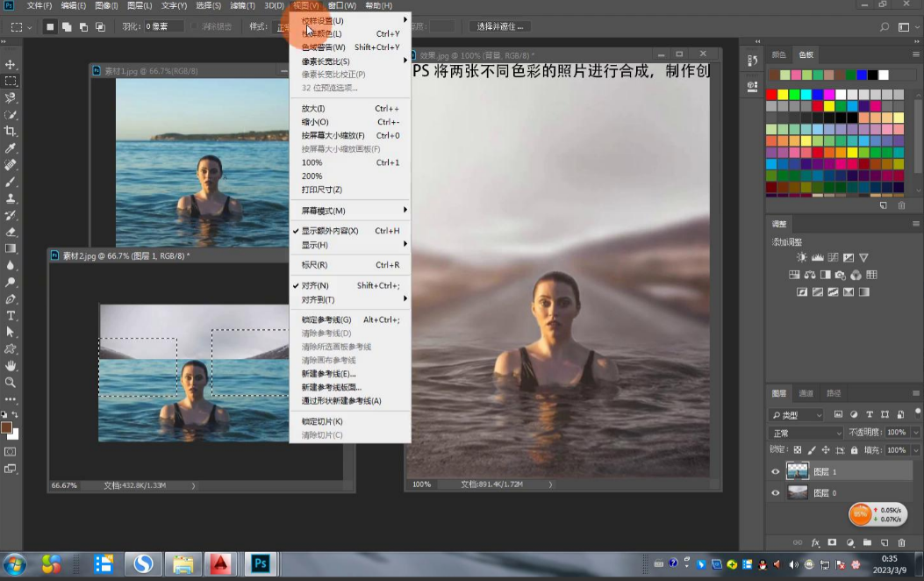Select the History Brush tool
The image size is (924, 581).
pos(11,215)
